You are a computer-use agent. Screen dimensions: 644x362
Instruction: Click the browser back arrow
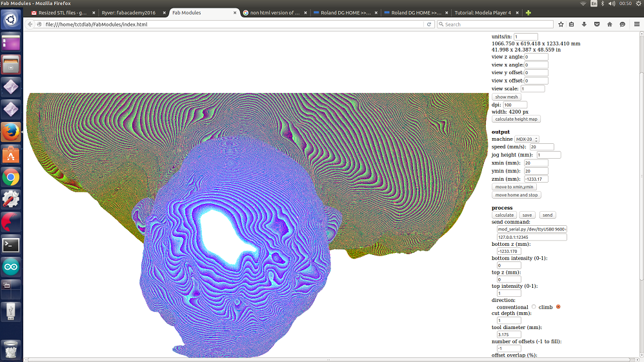tap(30, 25)
